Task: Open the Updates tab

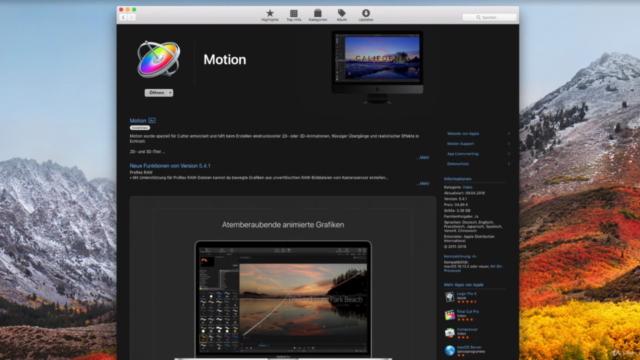Action: tap(366, 15)
